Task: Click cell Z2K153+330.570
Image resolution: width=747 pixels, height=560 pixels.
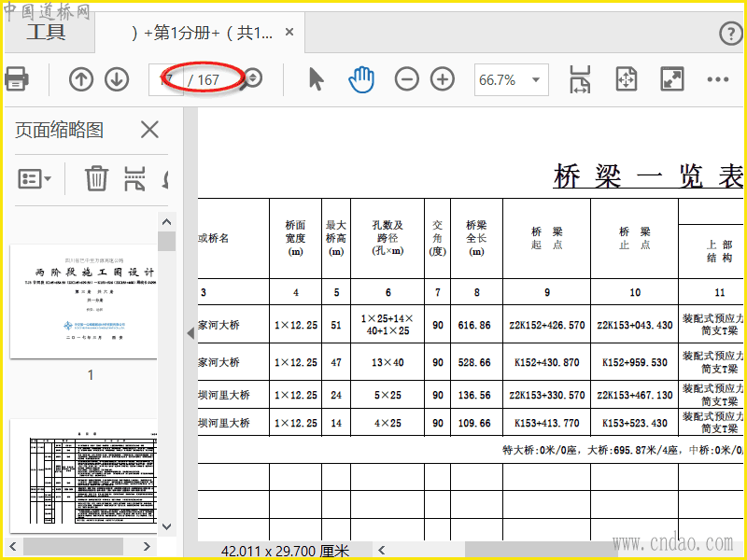Action: coord(547,395)
